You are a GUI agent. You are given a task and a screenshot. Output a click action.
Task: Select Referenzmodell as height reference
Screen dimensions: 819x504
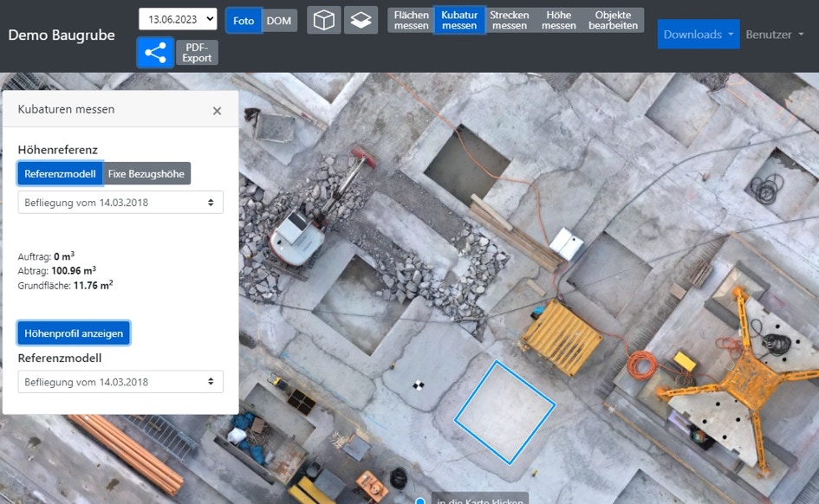click(60, 174)
